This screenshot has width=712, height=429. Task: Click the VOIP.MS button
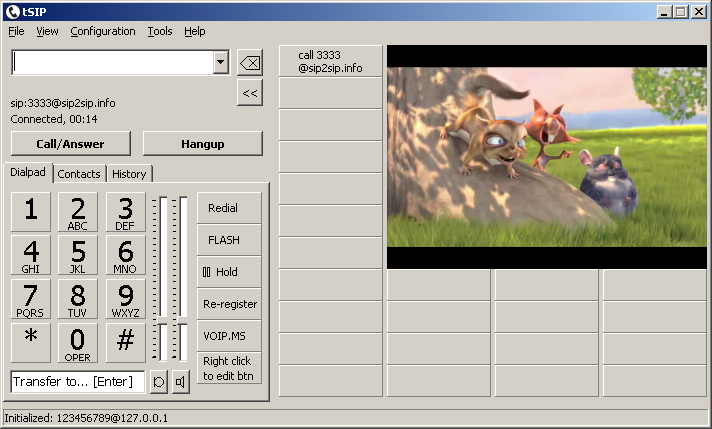pyautogui.click(x=229, y=336)
